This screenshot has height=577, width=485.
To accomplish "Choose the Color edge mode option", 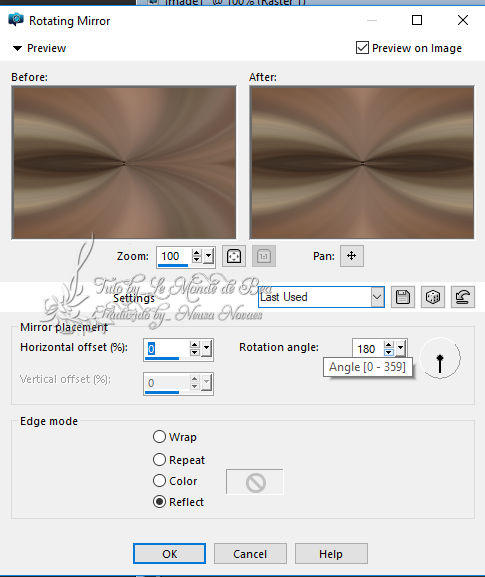I will point(159,481).
